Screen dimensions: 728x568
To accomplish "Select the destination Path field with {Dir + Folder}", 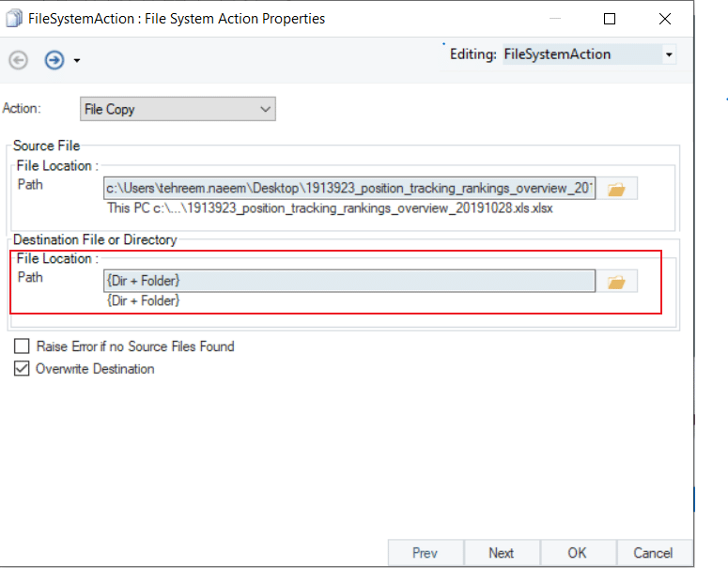I will click(349, 281).
